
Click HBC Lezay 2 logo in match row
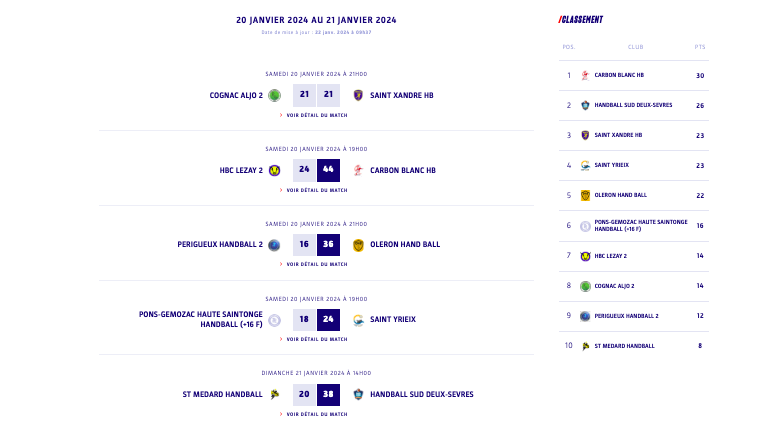tap(274, 170)
